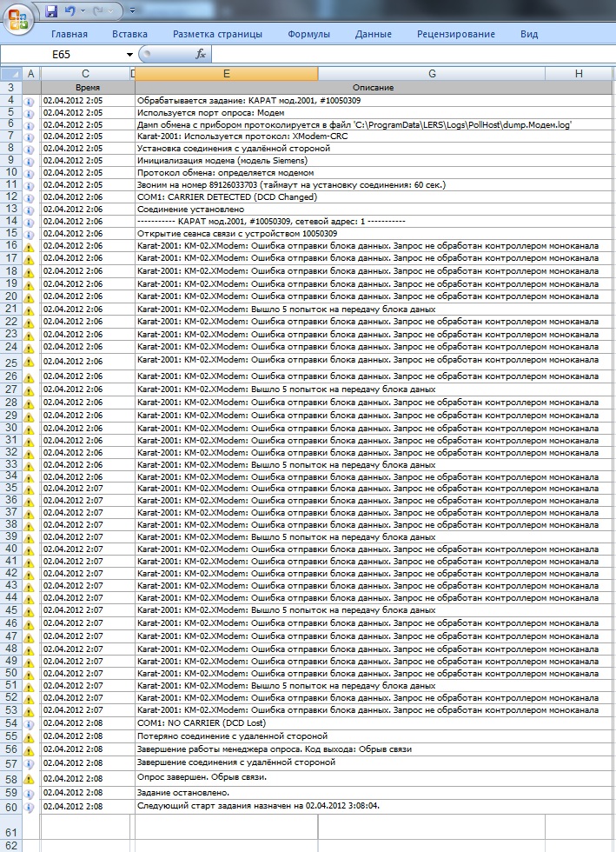The width and height of the screenshot is (616, 852).
Task: Click the Save icon in quick access toolbar
Action: coord(51,10)
